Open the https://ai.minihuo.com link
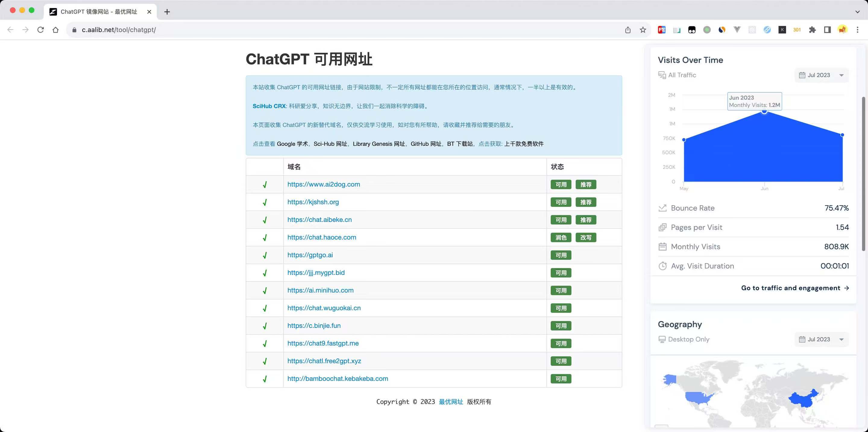 pos(320,290)
